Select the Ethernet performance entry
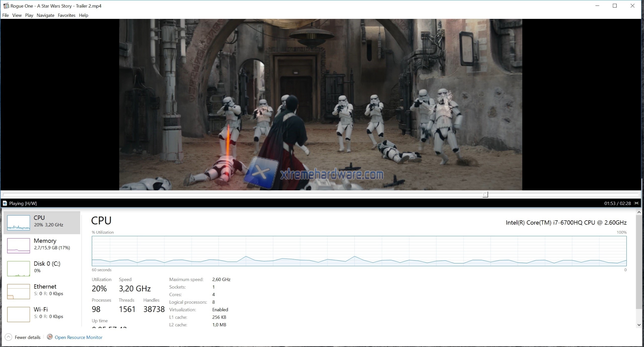Viewport: 644px width, 347px height. coord(45,290)
